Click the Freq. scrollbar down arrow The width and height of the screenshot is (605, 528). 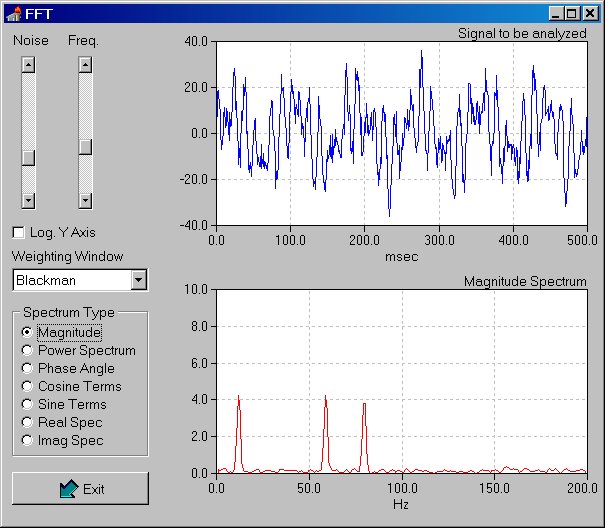point(85,200)
